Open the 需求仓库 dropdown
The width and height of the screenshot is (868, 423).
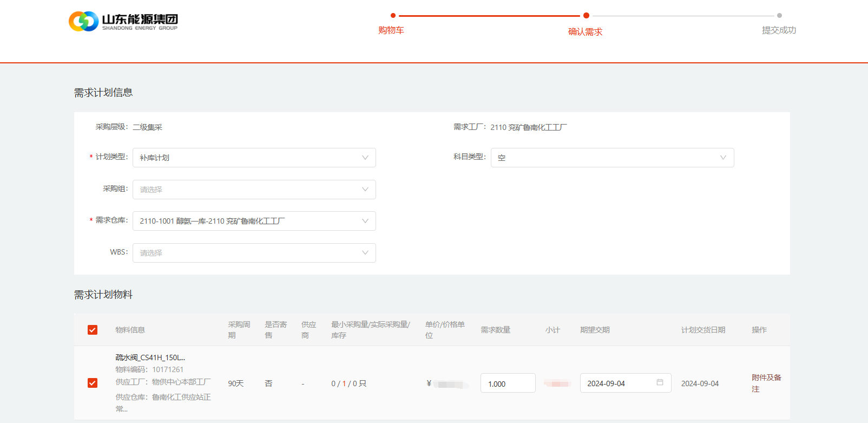point(254,221)
